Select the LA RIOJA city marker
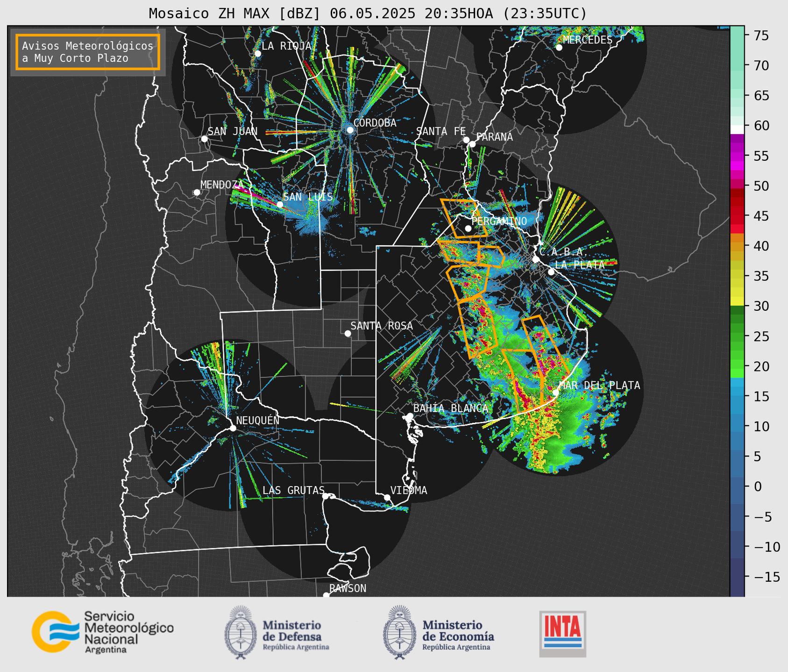 coord(258,54)
